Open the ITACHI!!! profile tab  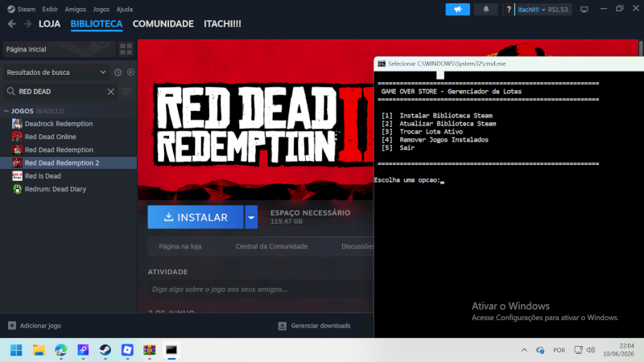click(x=222, y=24)
